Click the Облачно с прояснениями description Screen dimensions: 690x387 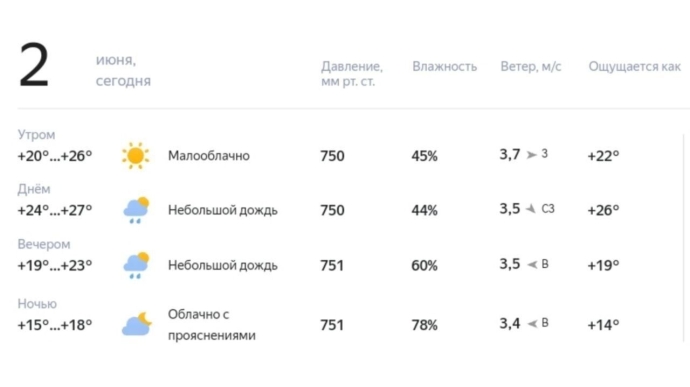point(212,325)
